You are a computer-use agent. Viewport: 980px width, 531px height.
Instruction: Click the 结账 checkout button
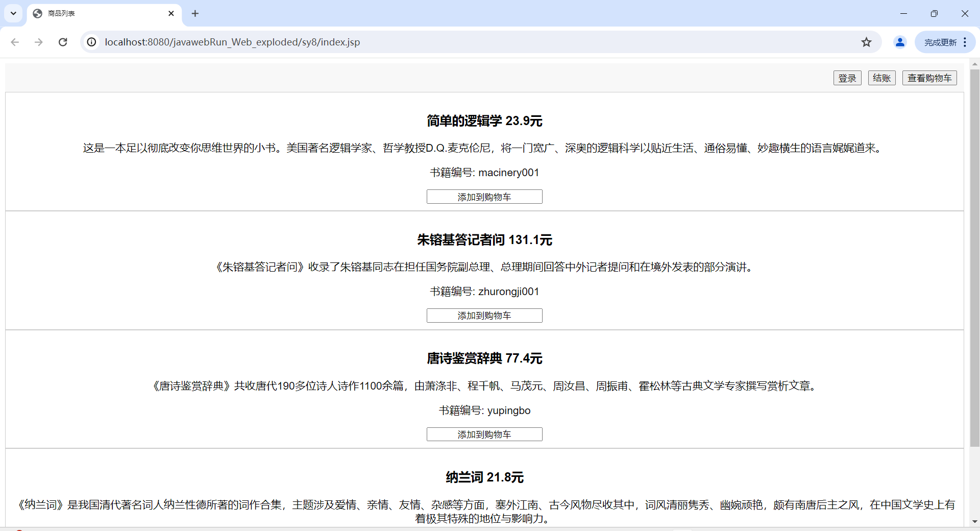click(881, 78)
